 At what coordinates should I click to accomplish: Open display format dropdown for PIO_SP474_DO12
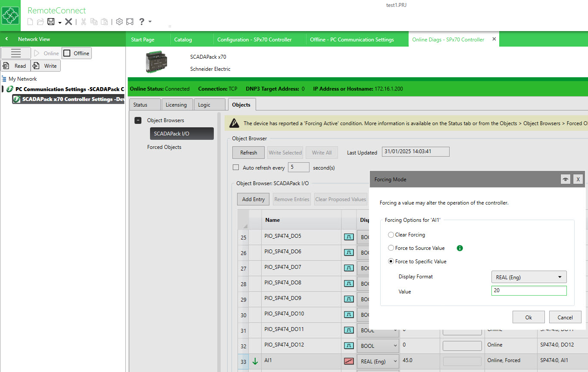coord(378,346)
